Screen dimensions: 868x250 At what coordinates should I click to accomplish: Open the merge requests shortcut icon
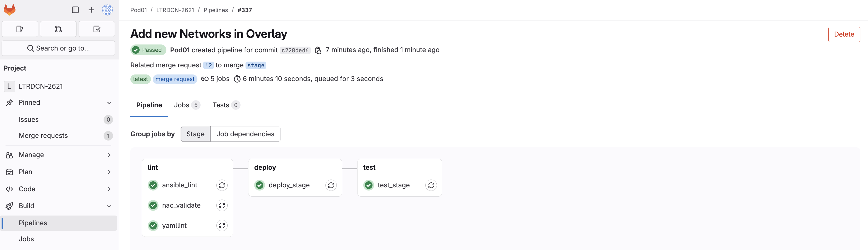click(x=58, y=29)
